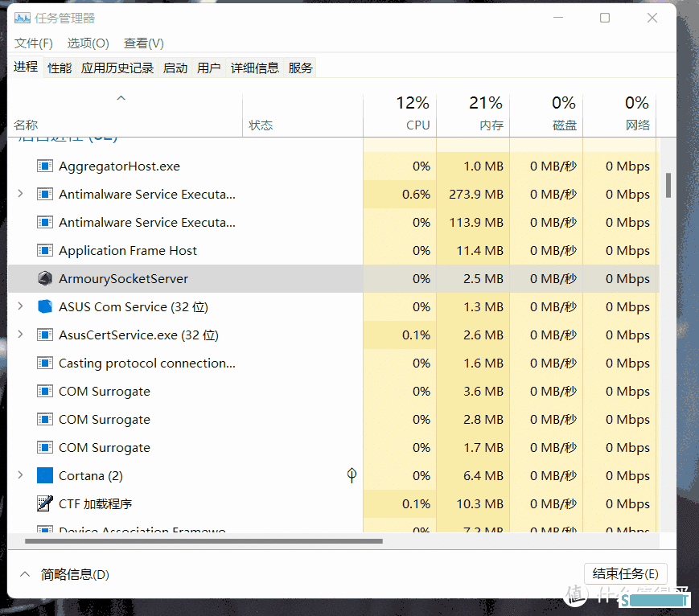Click the 0.1% CPU value for AsusCertService.exe
The height and width of the screenshot is (616, 699).
click(x=416, y=335)
